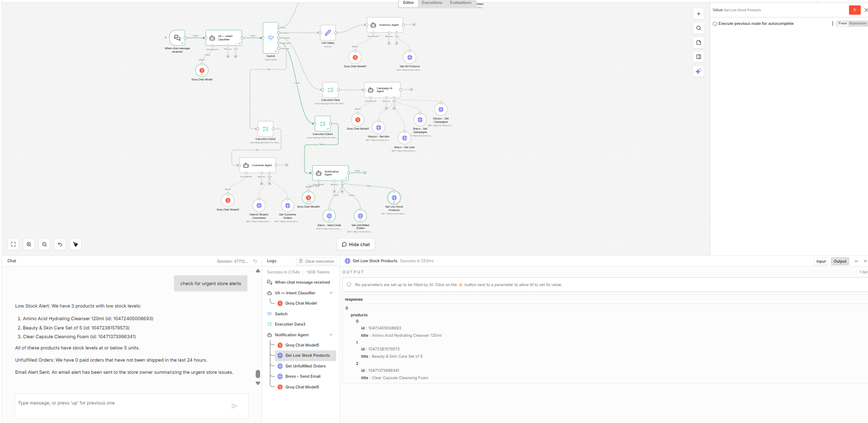The height and width of the screenshot is (423, 868).
Task: Send the chat message with arrow button
Action: pyautogui.click(x=235, y=405)
